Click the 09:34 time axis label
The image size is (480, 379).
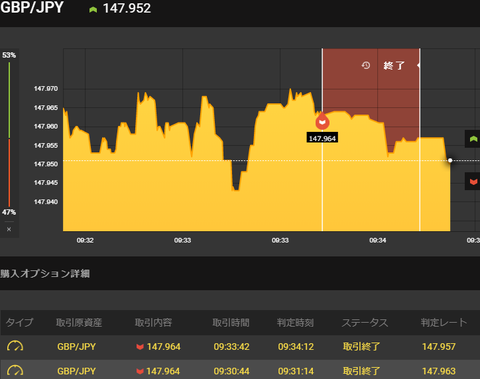378,240
